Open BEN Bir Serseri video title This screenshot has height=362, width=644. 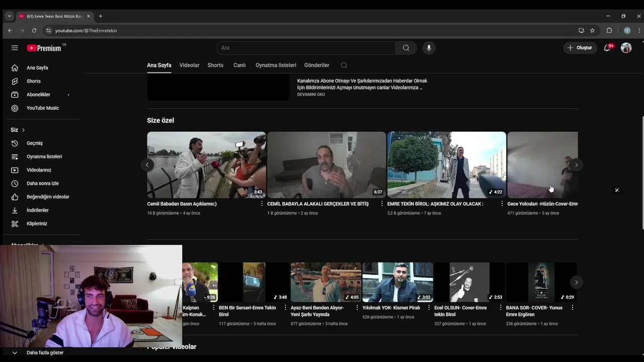click(x=248, y=311)
